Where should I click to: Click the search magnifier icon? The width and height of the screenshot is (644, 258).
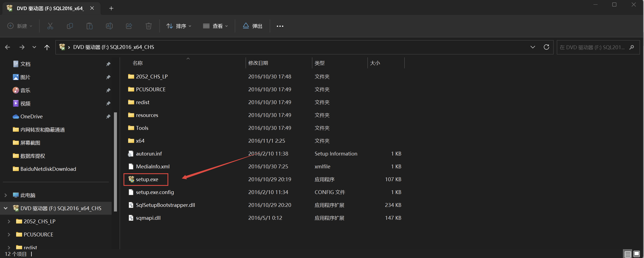click(x=631, y=47)
